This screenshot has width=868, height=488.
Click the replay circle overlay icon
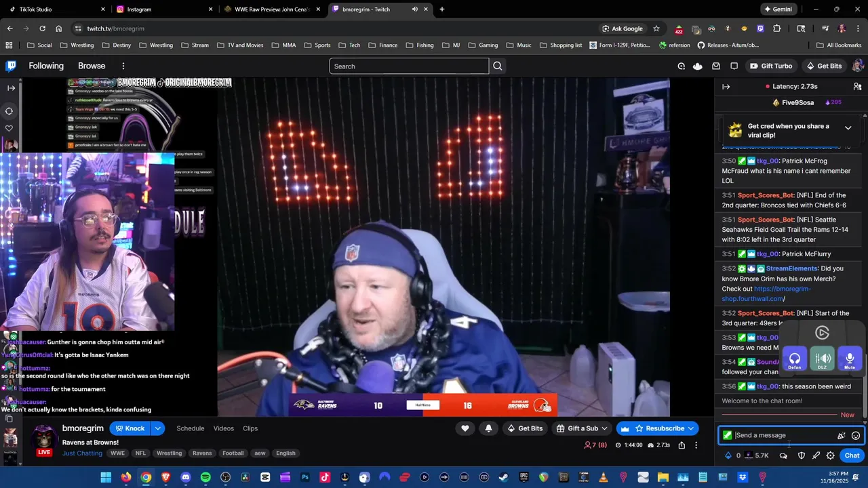click(822, 333)
